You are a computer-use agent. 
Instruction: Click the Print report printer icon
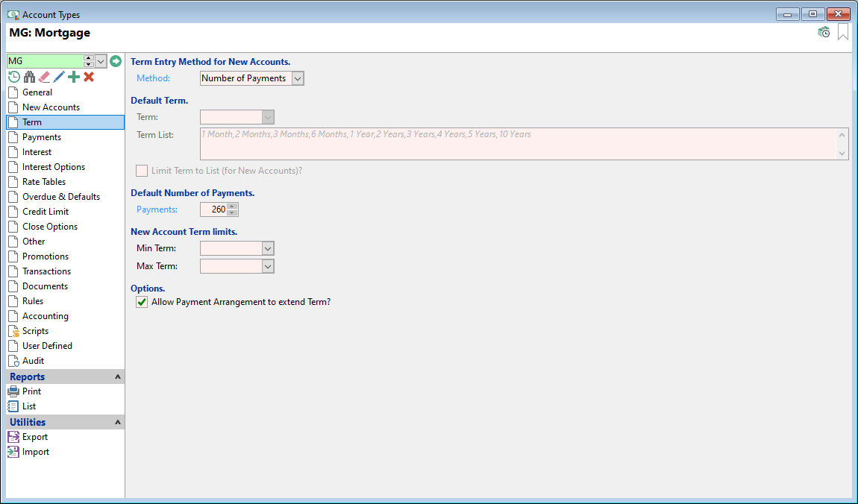13,391
